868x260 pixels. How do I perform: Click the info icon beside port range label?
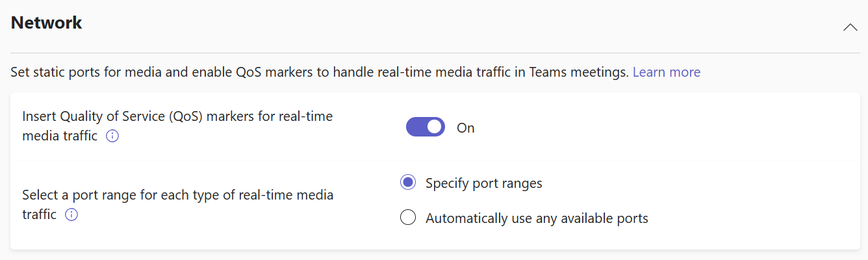(71, 214)
